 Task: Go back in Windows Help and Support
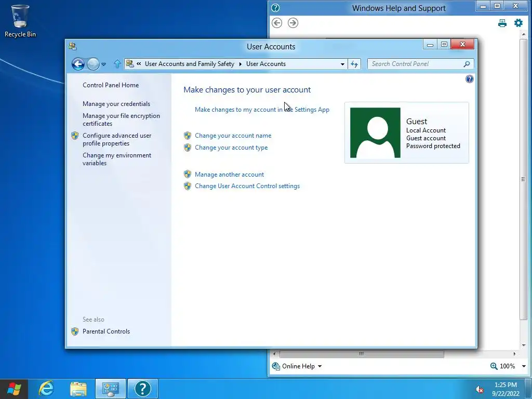(277, 23)
